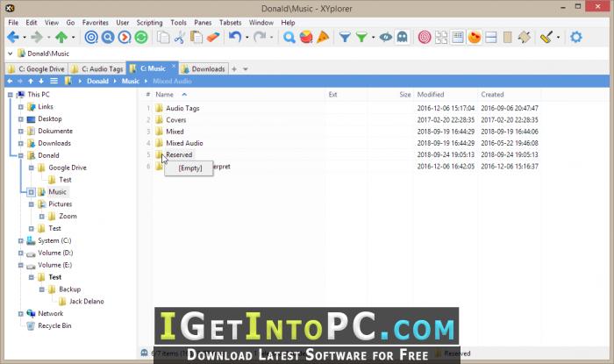Image resolution: width=614 pixels, height=364 pixels.
Task: Expand System (C:) tree node
Action: coord(21,240)
